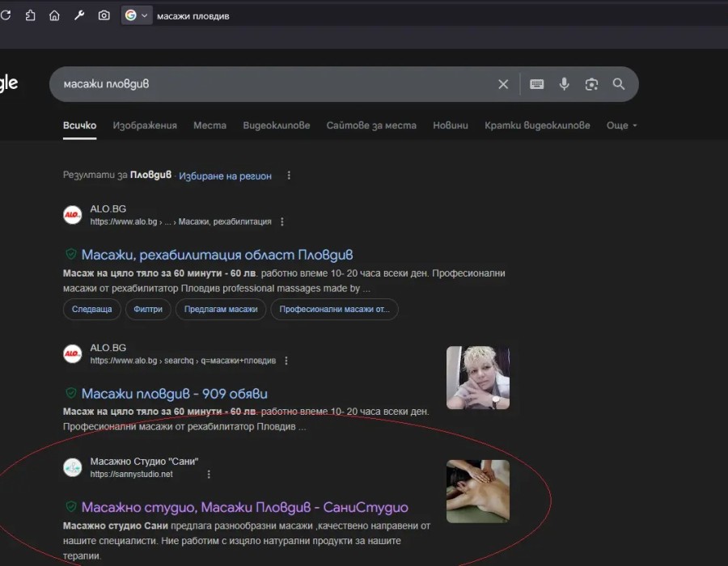Click the browser reload icon

tap(6, 15)
